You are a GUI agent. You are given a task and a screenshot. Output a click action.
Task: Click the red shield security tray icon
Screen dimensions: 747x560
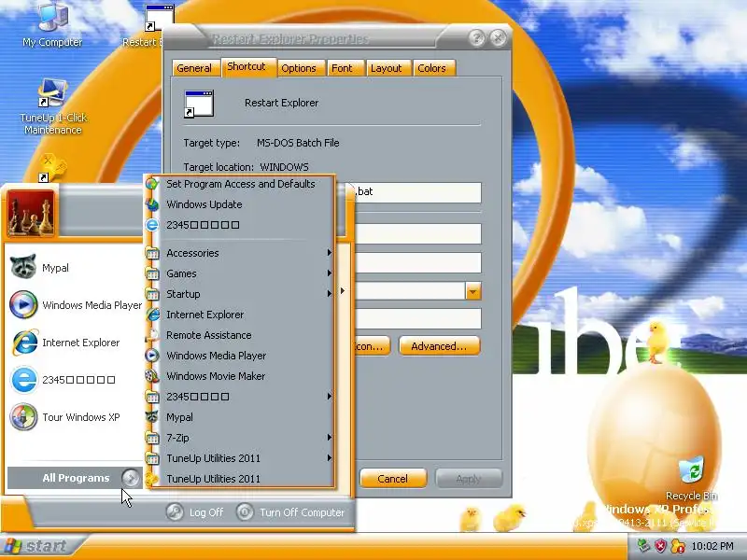(660, 546)
